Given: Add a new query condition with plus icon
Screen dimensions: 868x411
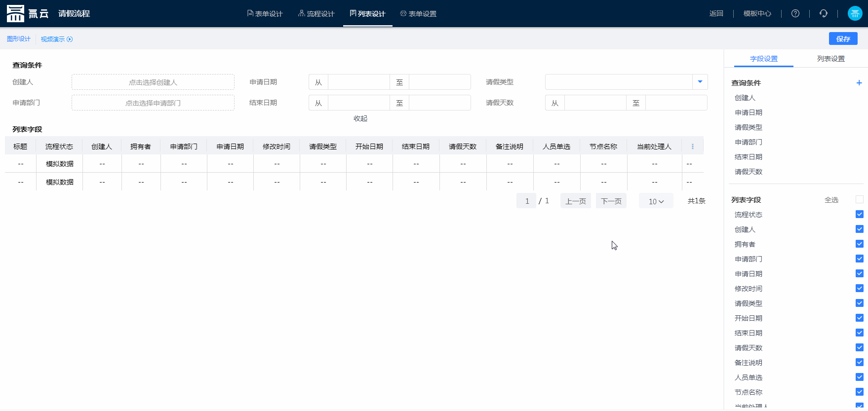Looking at the screenshot, I should tap(859, 83).
